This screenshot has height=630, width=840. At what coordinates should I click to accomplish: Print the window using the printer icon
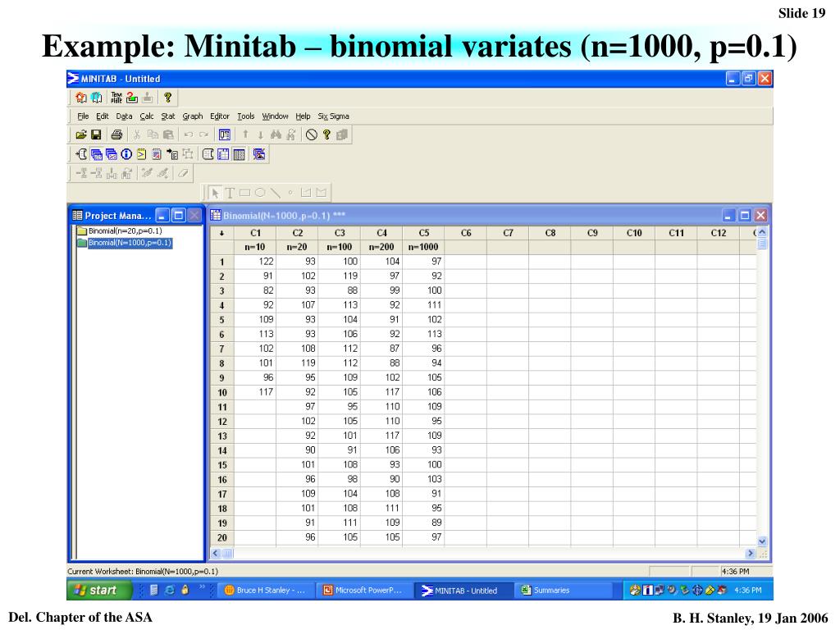coord(116,135)
